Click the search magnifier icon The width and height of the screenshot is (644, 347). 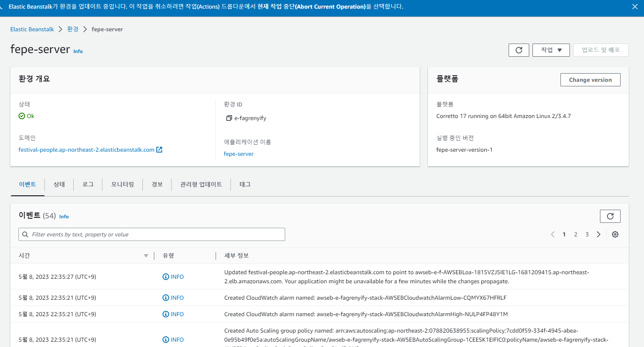click(25, 234)
